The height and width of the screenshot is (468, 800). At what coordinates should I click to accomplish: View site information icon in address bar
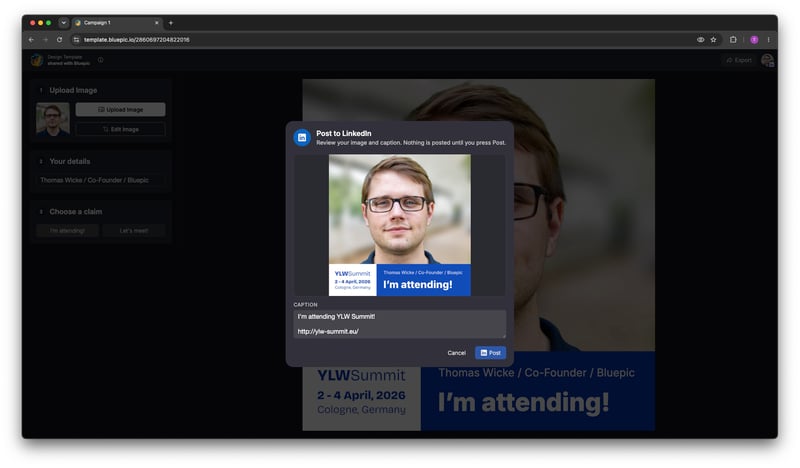(x=76, y=39)
